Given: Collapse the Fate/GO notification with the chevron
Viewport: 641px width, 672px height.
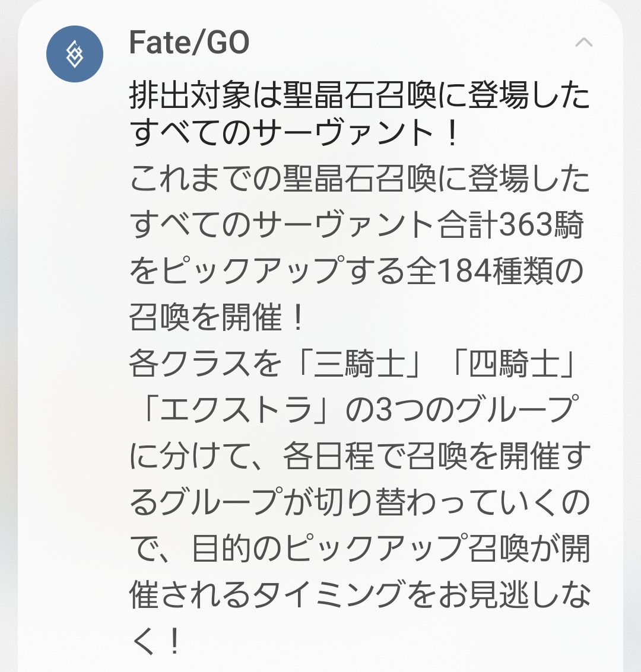Looking at the screenshot, I should point(584,43).
